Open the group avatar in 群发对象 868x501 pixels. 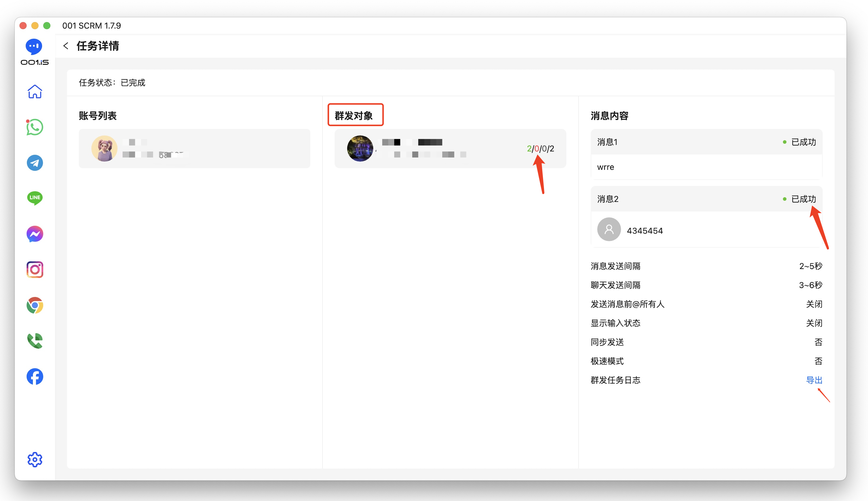click(x=360, y=148)
